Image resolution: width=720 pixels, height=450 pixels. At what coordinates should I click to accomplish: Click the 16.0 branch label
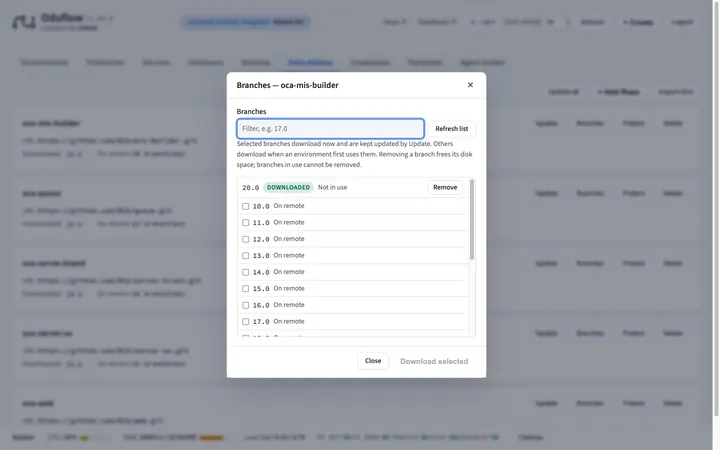tap(261, 305)
